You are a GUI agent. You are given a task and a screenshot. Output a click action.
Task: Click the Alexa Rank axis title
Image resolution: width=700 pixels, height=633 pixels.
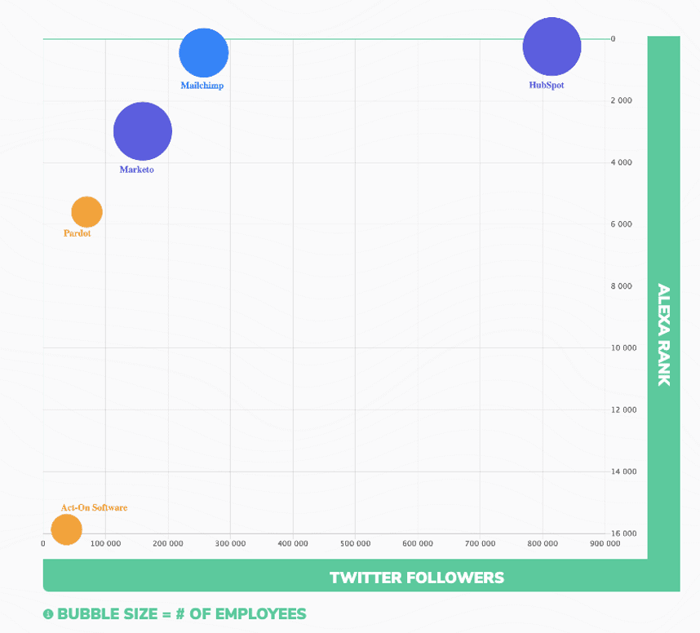click(663, 334)
